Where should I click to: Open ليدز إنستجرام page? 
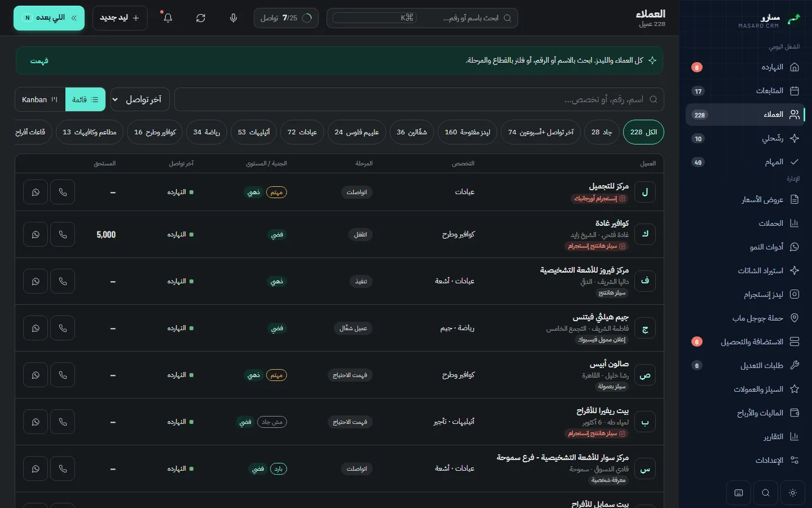click(x=745, y=294)
